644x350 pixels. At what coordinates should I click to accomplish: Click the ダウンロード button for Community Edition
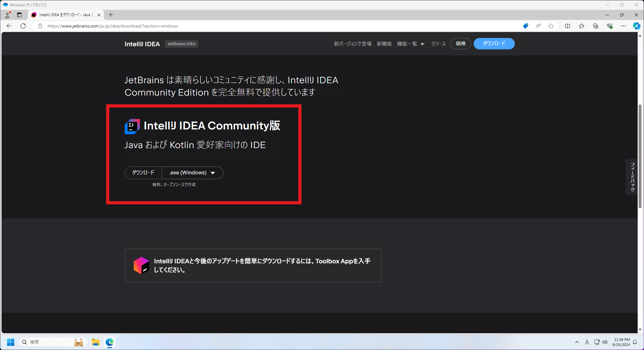pyautogui.click(x=143, y=172)
